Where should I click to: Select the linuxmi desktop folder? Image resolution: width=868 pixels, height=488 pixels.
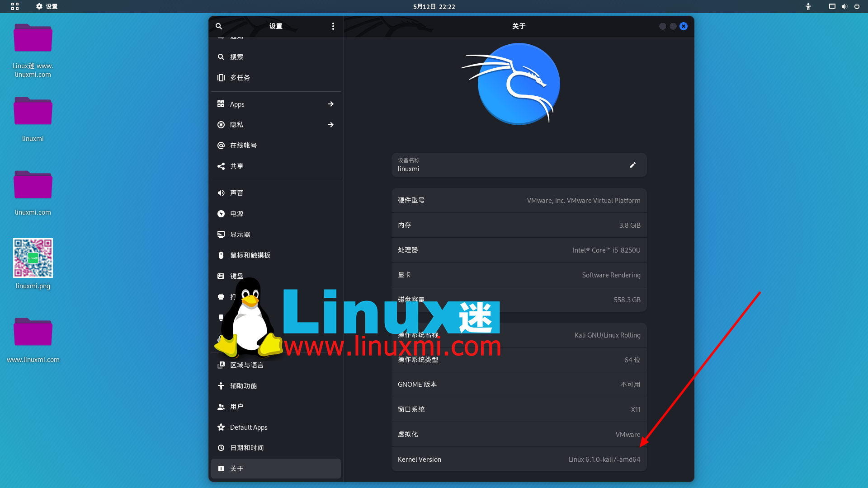point(33,119)
